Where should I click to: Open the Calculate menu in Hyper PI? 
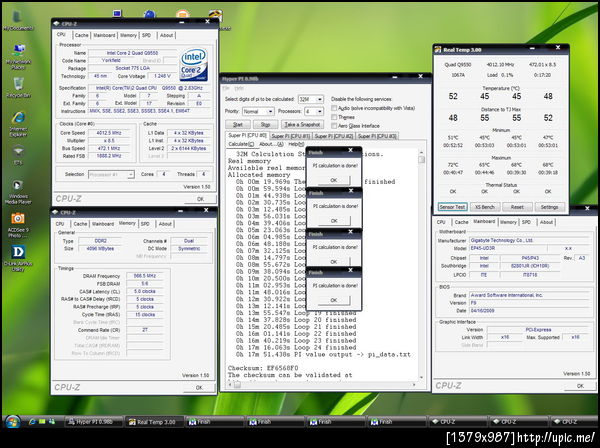point(241,144)
